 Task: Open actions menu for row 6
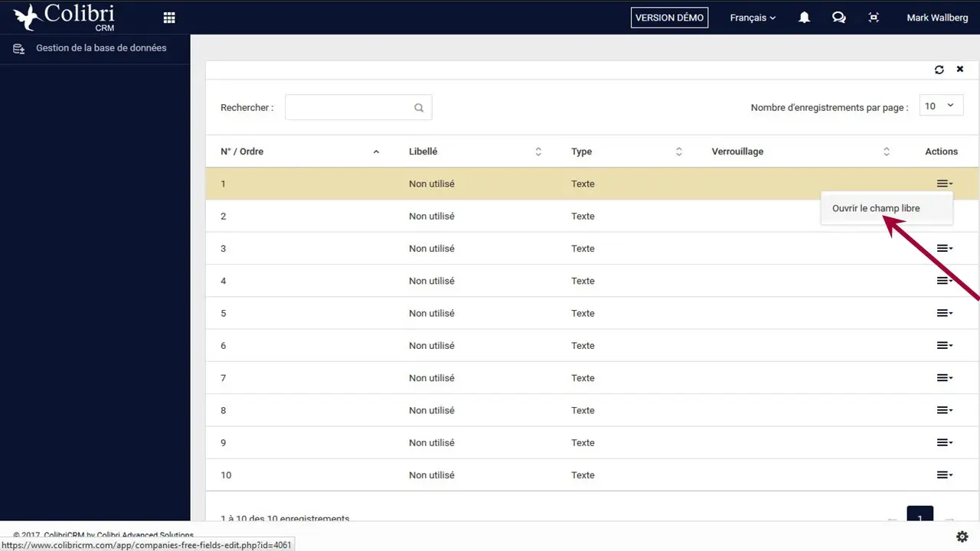[945, 346]
